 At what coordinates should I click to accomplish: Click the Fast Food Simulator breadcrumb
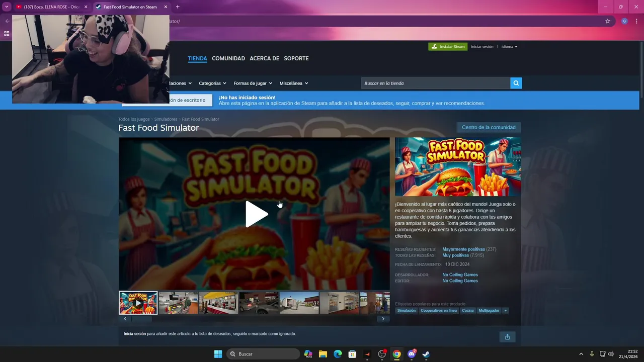[200, 119]
